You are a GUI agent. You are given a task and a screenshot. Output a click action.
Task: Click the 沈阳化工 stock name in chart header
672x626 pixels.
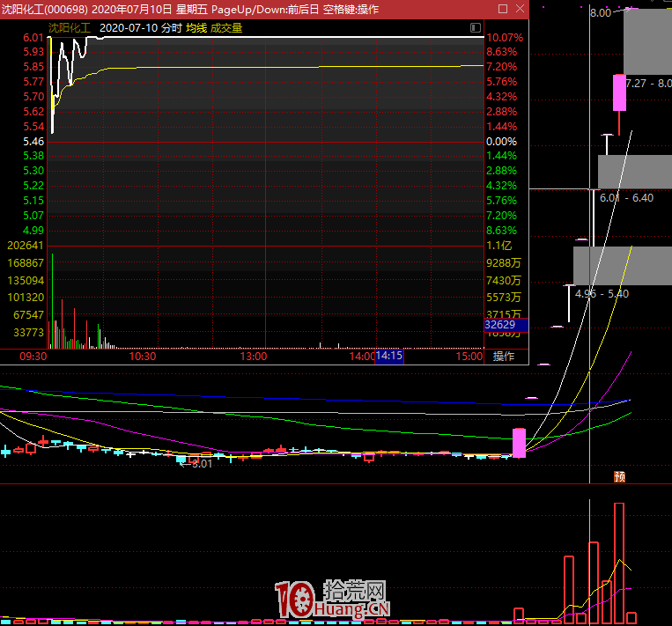tap(70, 28)
